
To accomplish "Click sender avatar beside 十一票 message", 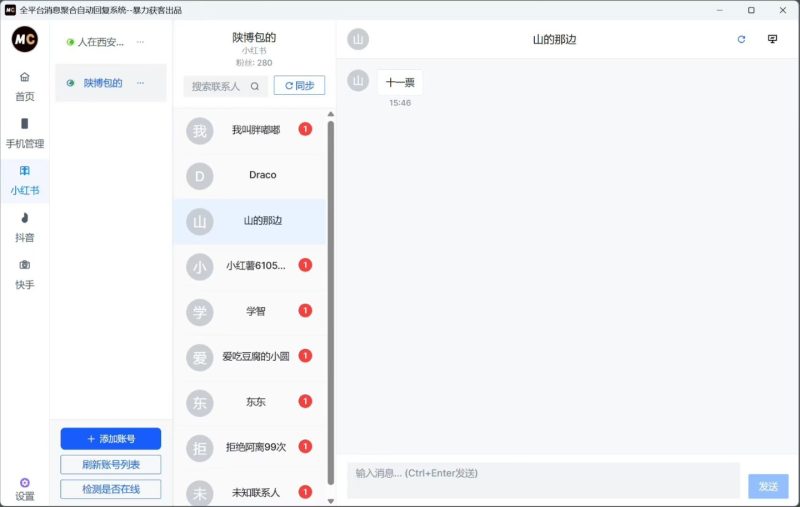I will click(x=358, y=81).
